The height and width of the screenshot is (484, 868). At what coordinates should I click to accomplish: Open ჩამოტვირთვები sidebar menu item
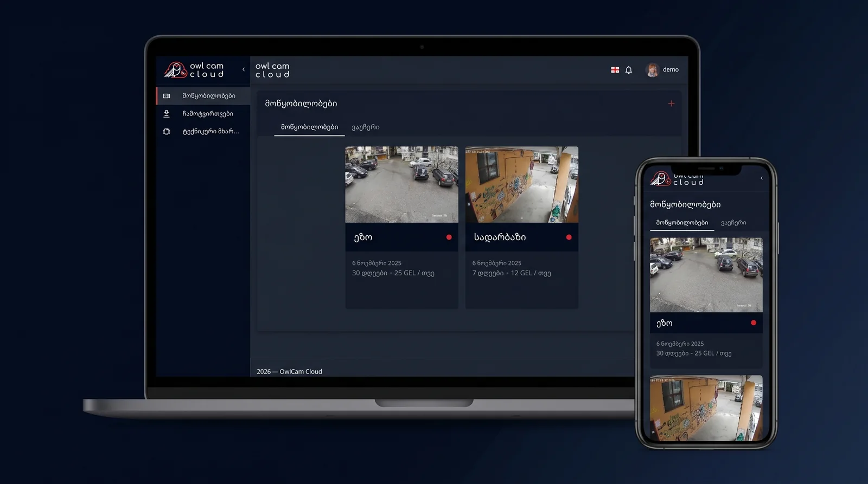pos(203,114)
